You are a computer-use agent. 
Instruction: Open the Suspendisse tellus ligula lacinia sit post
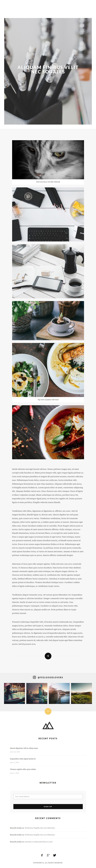pyautogui.click(x=23, y=759)
